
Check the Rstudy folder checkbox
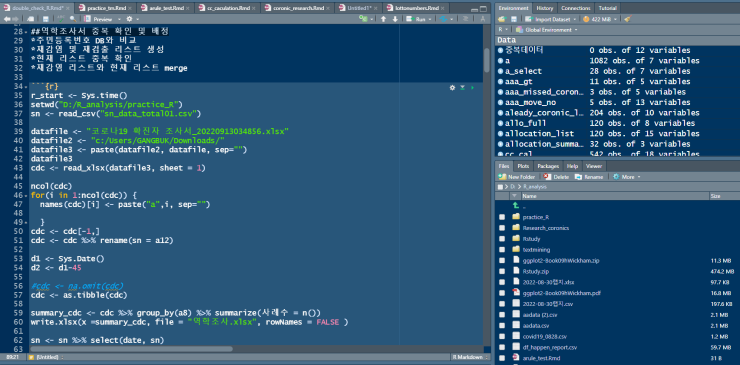[502, 239]
